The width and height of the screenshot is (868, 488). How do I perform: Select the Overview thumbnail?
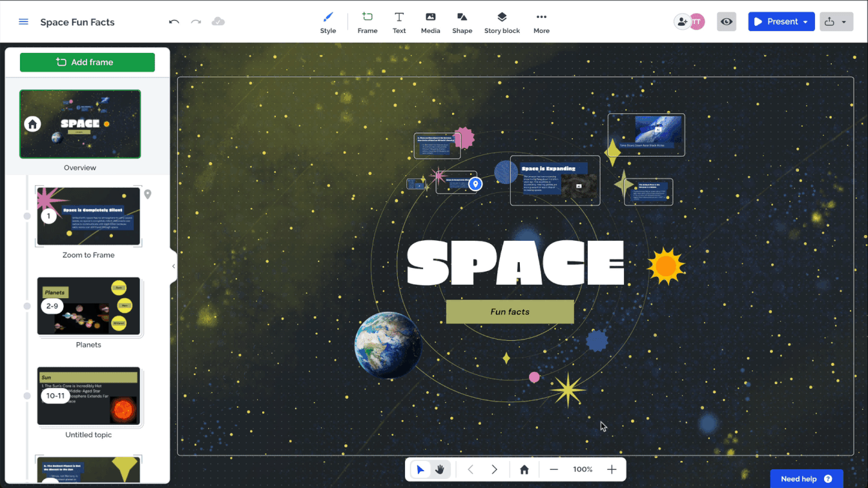click(80, 124)
